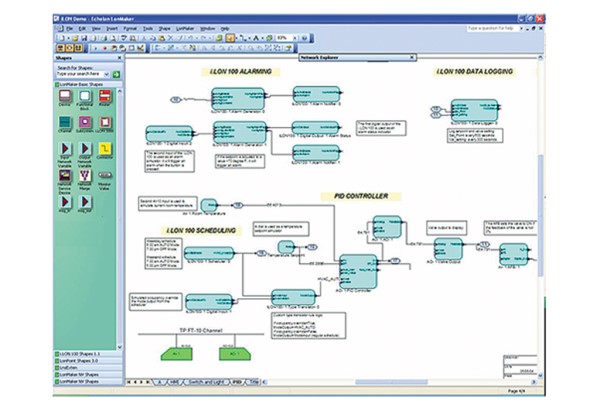Close the Network Explorer window

pos(412,57)
